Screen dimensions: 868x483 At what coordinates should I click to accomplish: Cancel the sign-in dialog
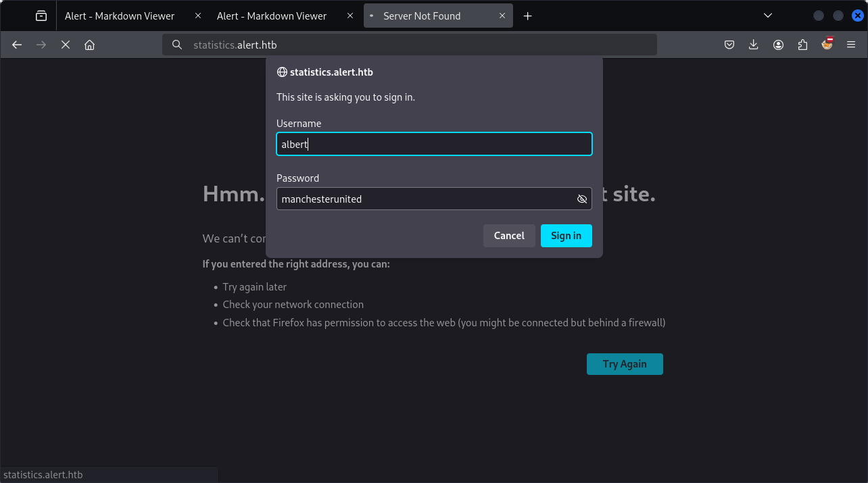coord(509,236)
